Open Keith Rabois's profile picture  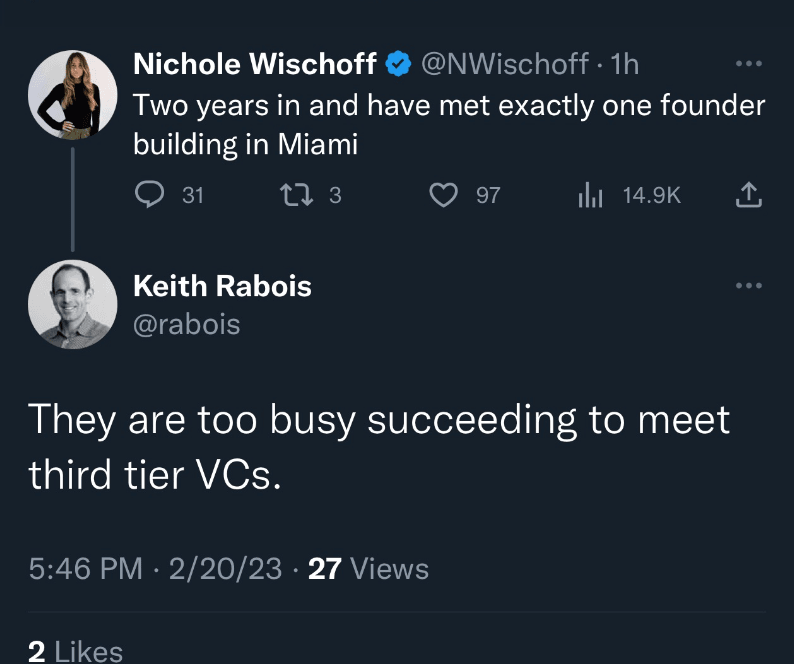[72, 304]
